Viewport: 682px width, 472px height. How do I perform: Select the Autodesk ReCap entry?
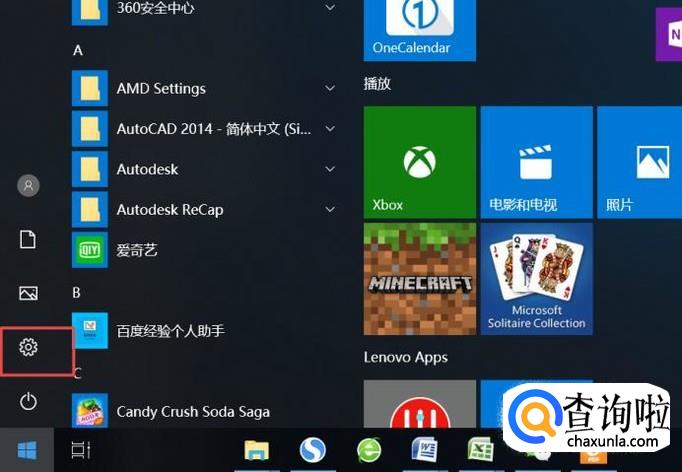204,209
